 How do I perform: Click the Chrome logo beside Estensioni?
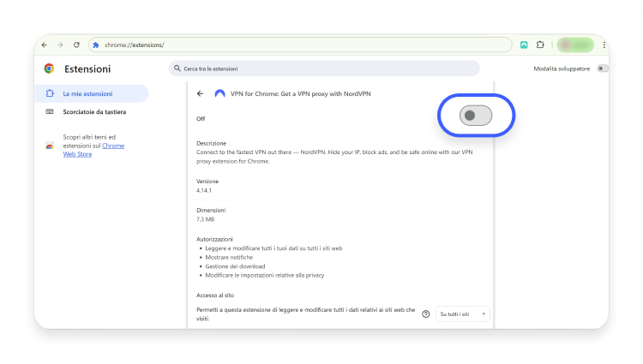[49, 69]
